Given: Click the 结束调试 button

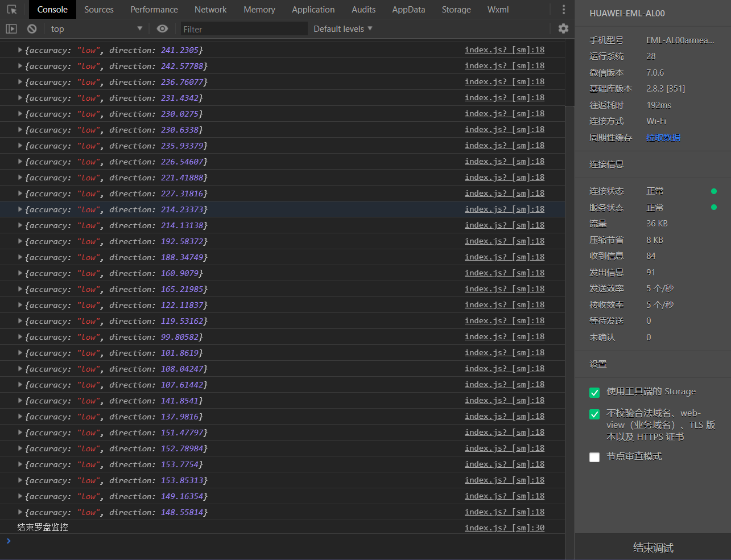Looking at the screenshot, I should tap(653, 547).
